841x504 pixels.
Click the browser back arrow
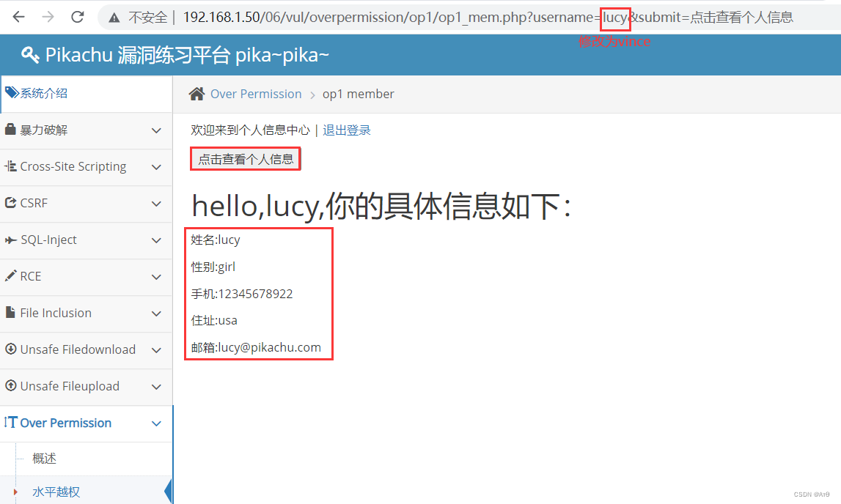[19, 17]
